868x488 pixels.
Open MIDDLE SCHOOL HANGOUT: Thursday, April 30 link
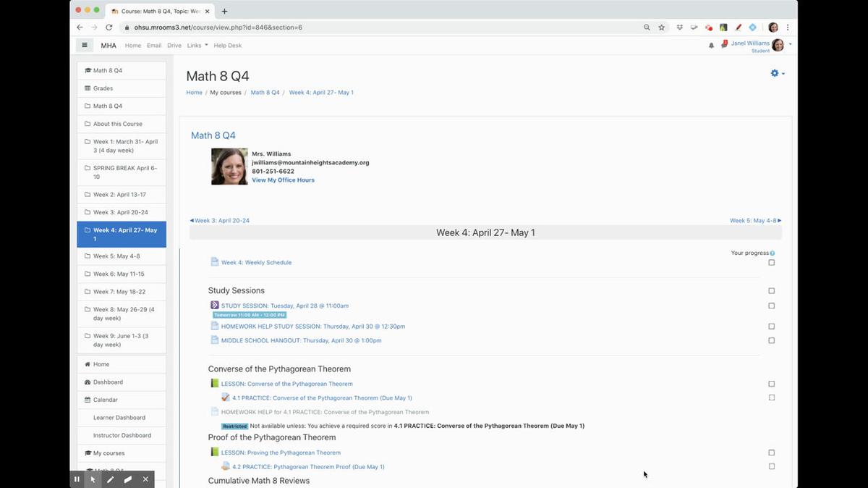[x=301, y=340]
